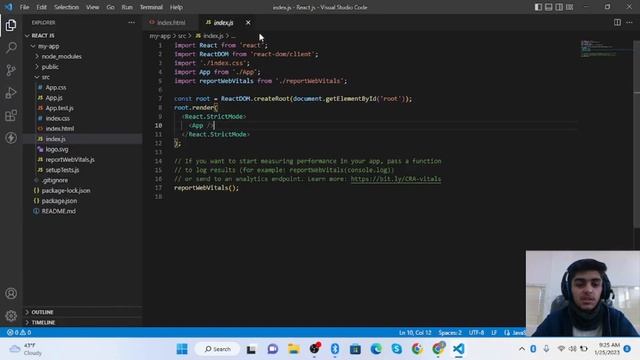Click the editor minimap
Viewport: 640px width, 360px height.
(x=606, y=48)
